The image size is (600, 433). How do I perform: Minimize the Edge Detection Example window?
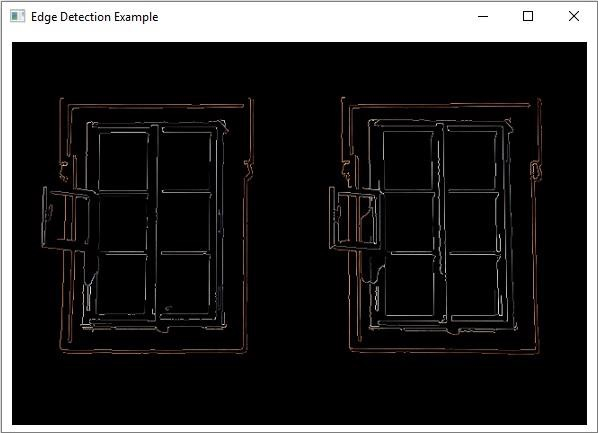coord(483,16)
